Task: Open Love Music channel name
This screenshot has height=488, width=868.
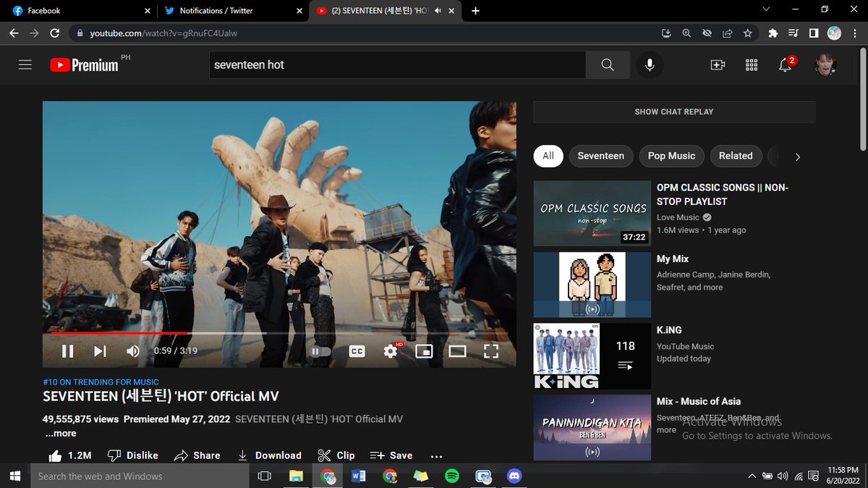Action: coord(678,217)
